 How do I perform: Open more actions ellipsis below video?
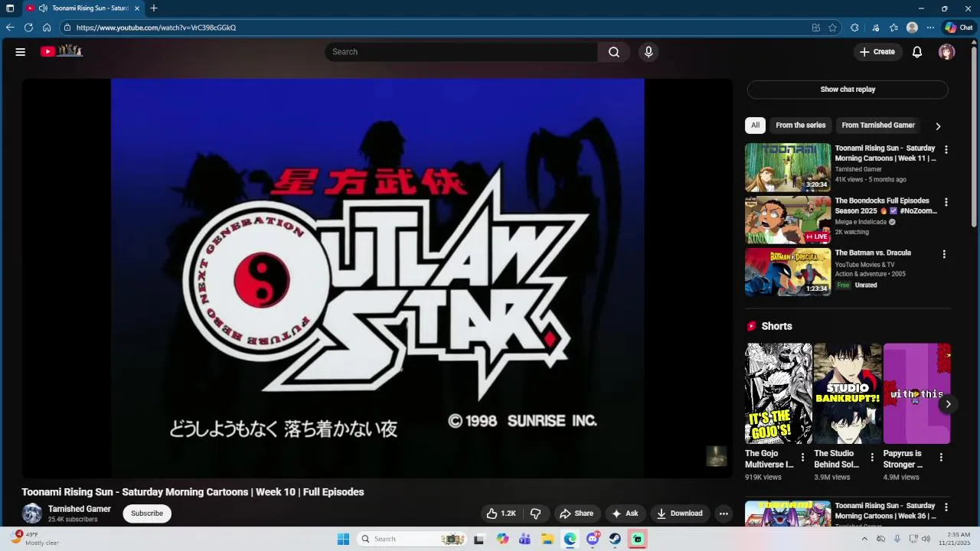tap(724, 514)
